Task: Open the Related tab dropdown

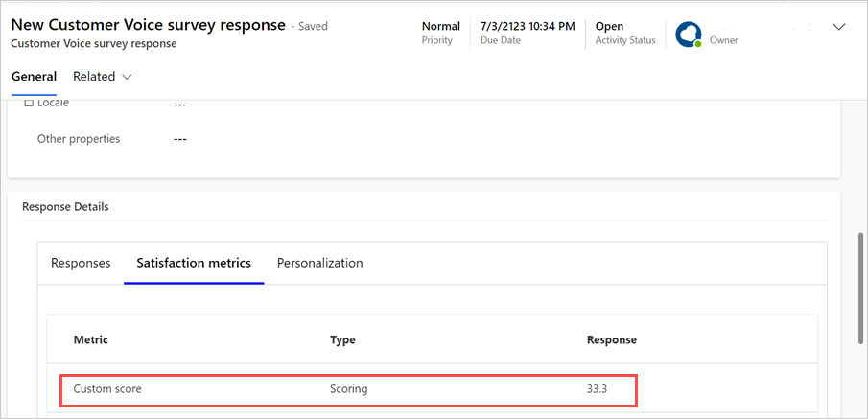Action: 103,77
